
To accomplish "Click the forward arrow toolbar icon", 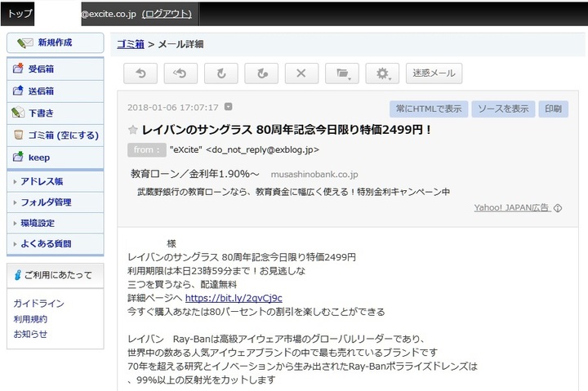I will [220, 73].
